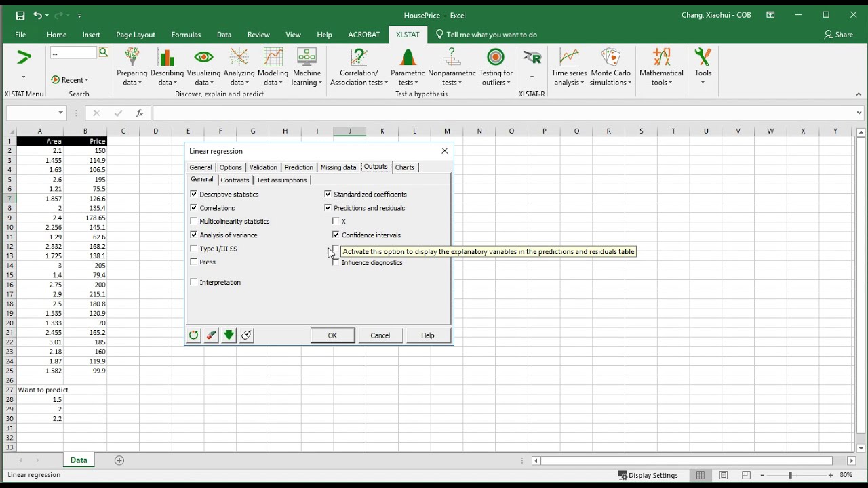This screenshot has height=488, width=868.
Task: Click the green reset icon in the dialog
Action: click(x=194, y=335)
